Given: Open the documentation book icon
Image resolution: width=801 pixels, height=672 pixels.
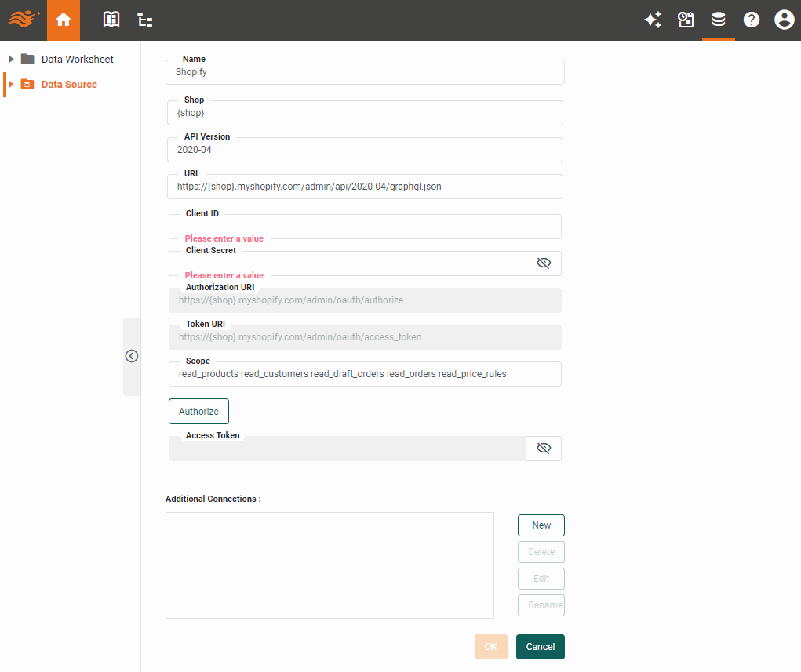Looking at the screenshot, I should pyautogui.click(x=111, y=20).
